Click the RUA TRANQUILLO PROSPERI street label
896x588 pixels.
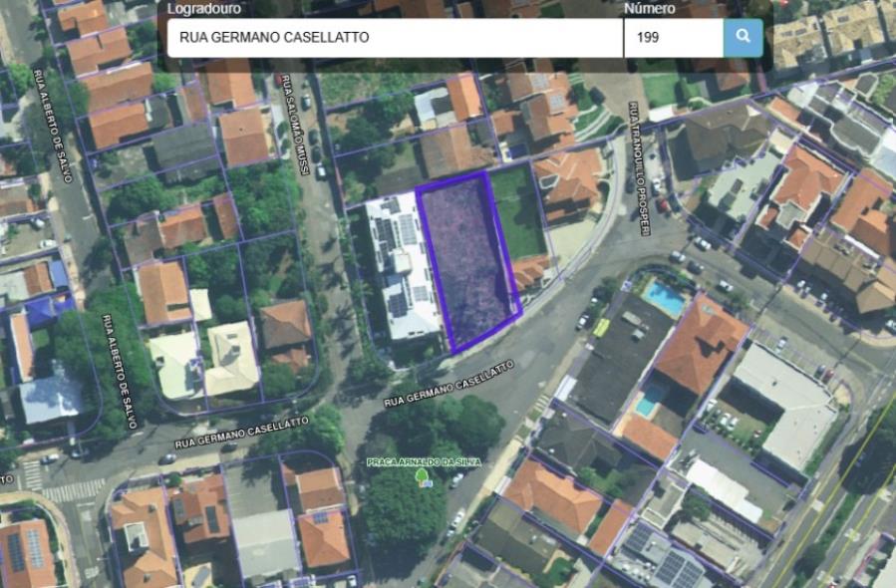pos(640,168)
